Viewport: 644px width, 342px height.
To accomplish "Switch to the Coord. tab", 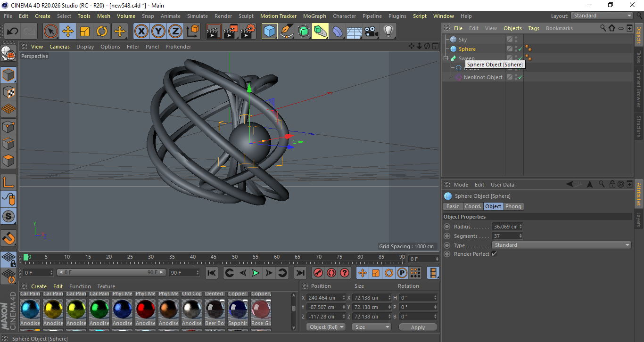I will (473, 206).
